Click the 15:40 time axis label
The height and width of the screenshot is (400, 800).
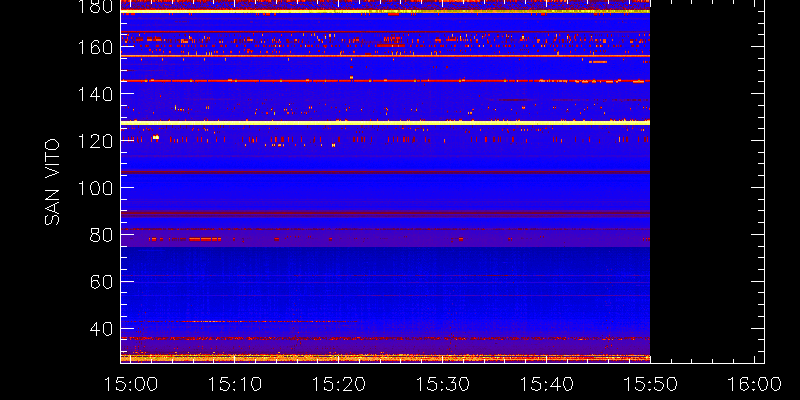click(x=546, y=384)
